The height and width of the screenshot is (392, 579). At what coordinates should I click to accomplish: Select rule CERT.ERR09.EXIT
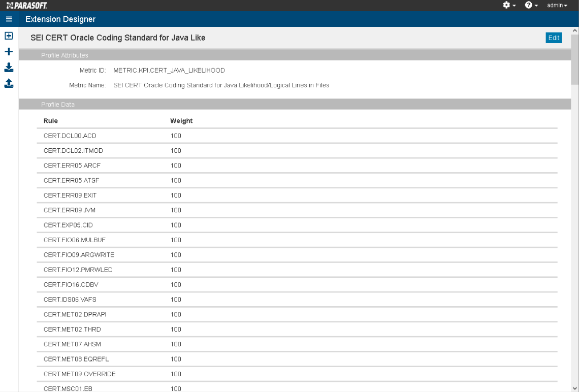[70, 195]
